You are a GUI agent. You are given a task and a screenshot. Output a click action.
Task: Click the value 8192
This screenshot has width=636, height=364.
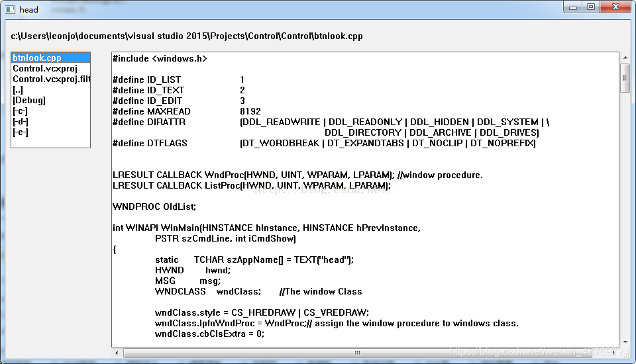[250, 111]
